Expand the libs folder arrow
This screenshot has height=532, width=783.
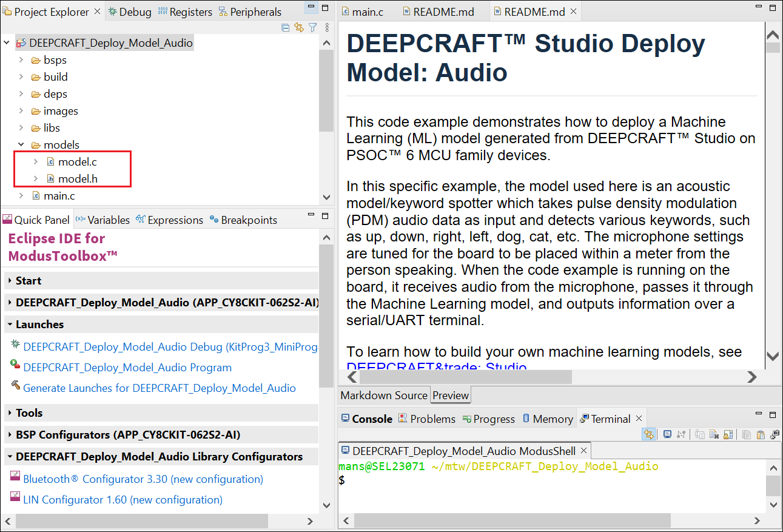(21, 128)
